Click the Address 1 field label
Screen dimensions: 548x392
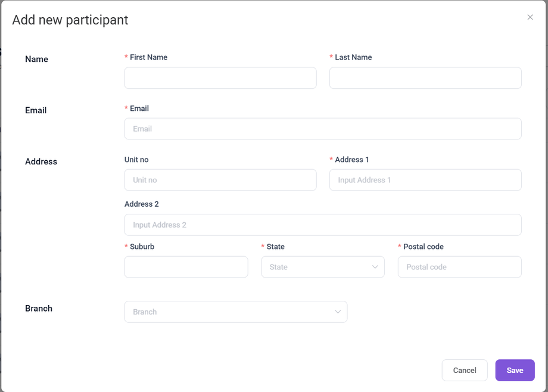point(352,160)
